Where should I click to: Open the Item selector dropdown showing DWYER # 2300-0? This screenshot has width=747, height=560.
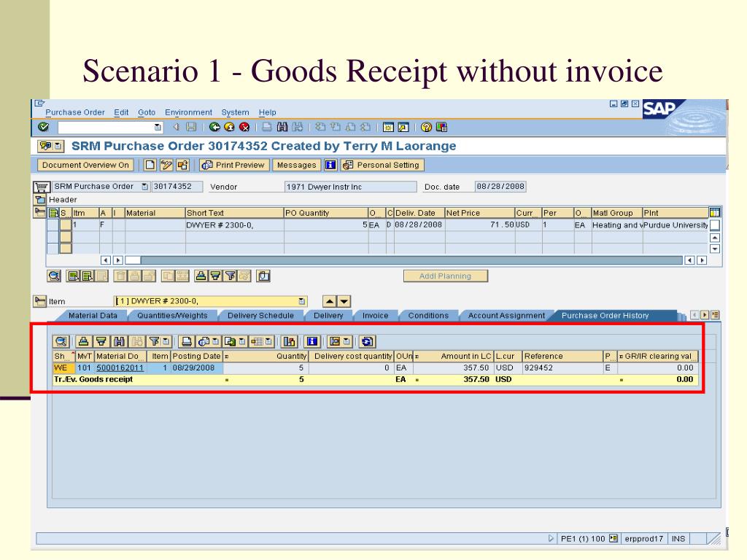(301, 301)
